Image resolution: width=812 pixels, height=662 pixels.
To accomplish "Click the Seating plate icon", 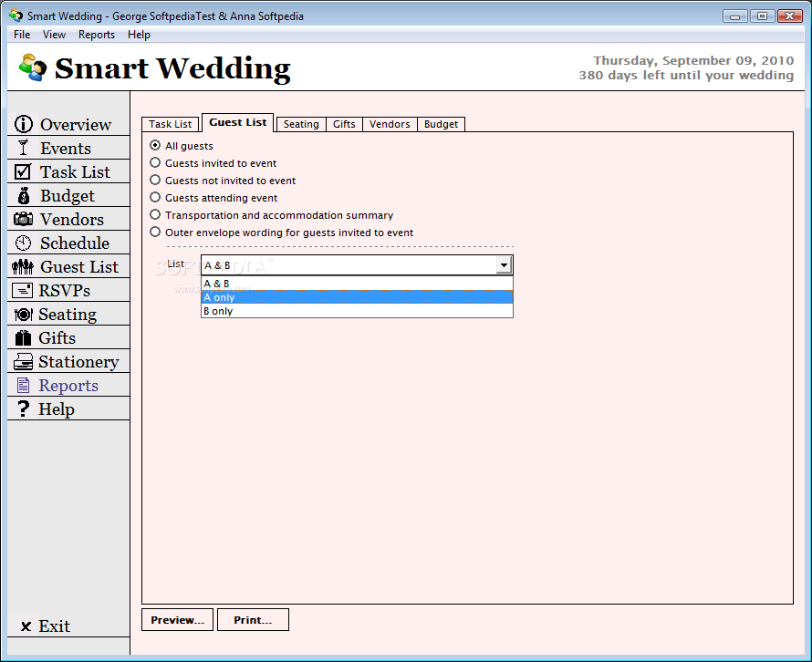I will [x=24, y=315].
